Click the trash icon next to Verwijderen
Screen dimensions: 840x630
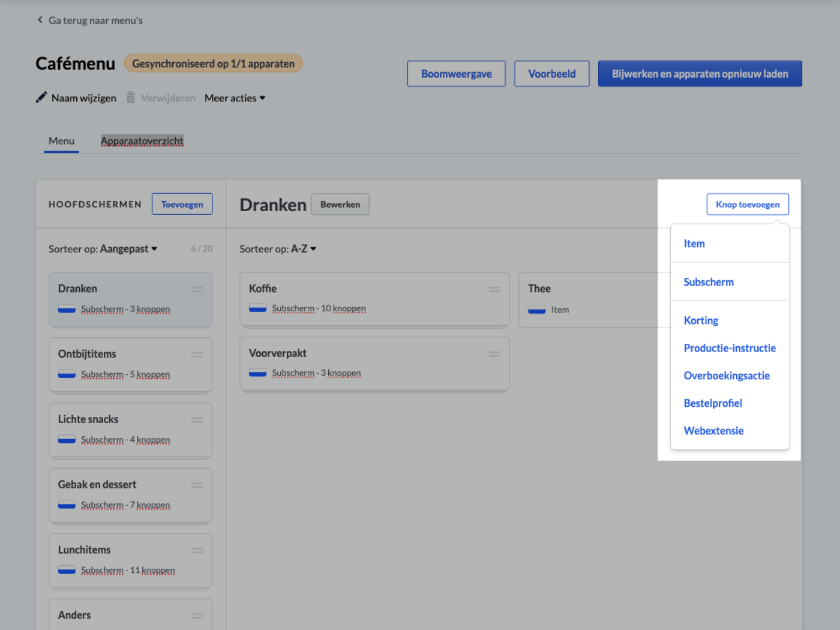coord(130,97)
